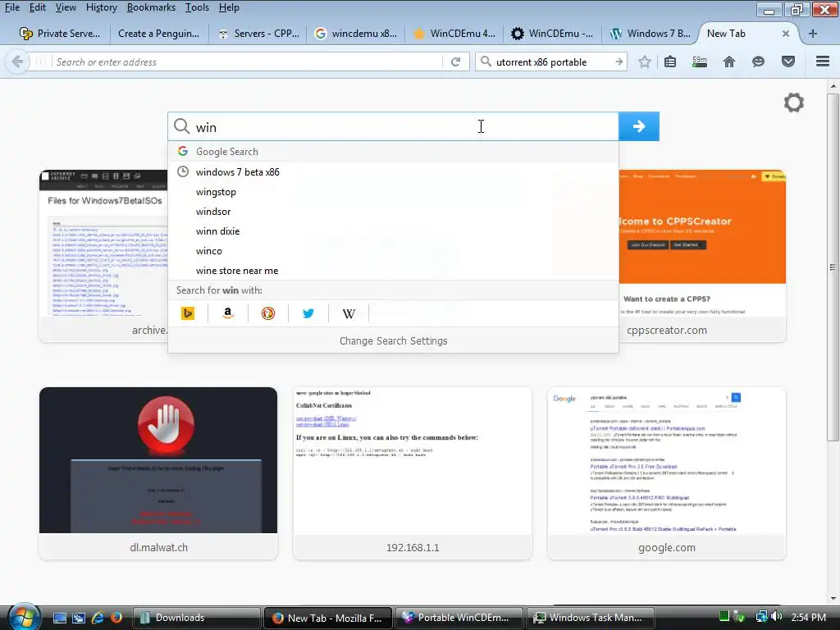Image resolution: width=840 pixels, height=630 pixels.
Task: Launch Firefox from quick launch icon
Action: coord(116,618)
